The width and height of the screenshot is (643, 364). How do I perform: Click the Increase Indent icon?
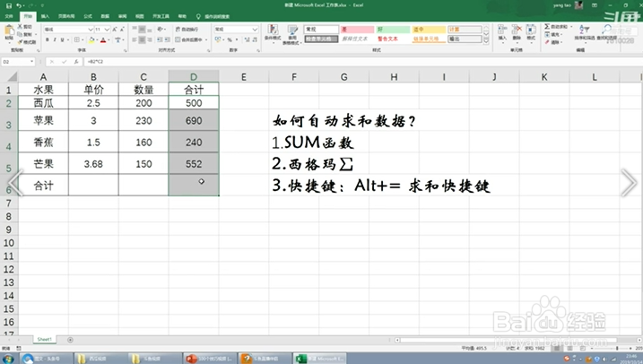(x=168, y=39)
